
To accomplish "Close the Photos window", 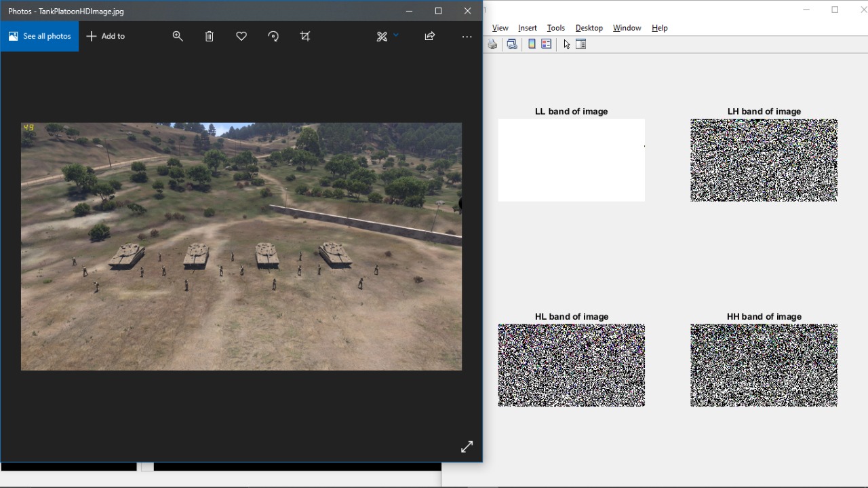I will click(467, 11).
